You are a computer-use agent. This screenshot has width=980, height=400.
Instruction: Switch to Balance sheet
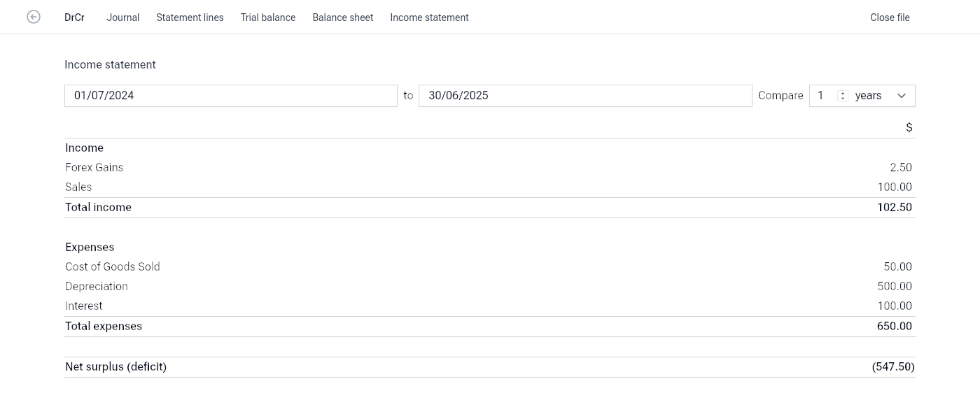(343, 17)
